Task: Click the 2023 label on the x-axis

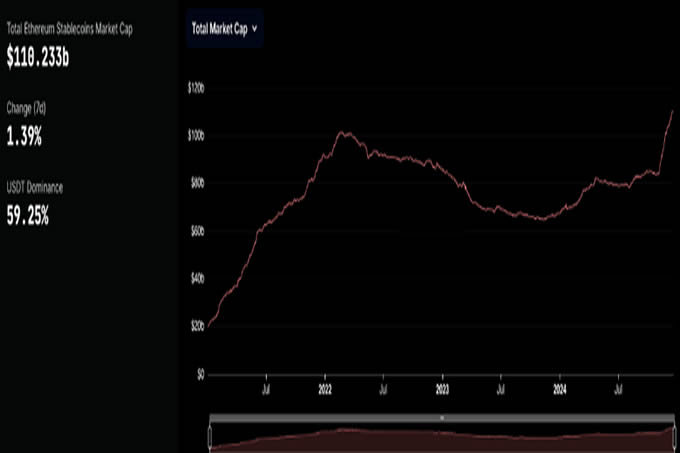Action: click(443, 388)
